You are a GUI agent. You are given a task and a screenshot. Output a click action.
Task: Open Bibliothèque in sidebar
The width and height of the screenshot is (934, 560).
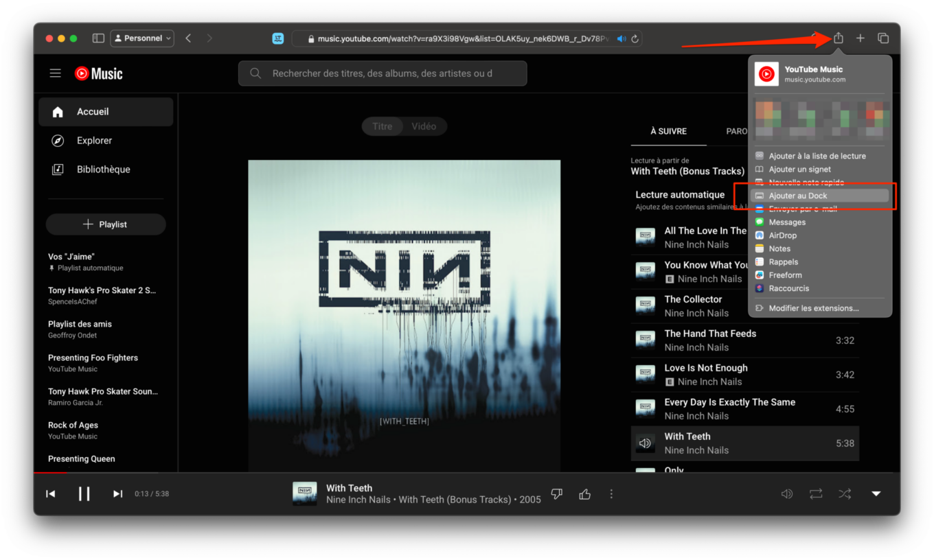[x=106, y=170]
